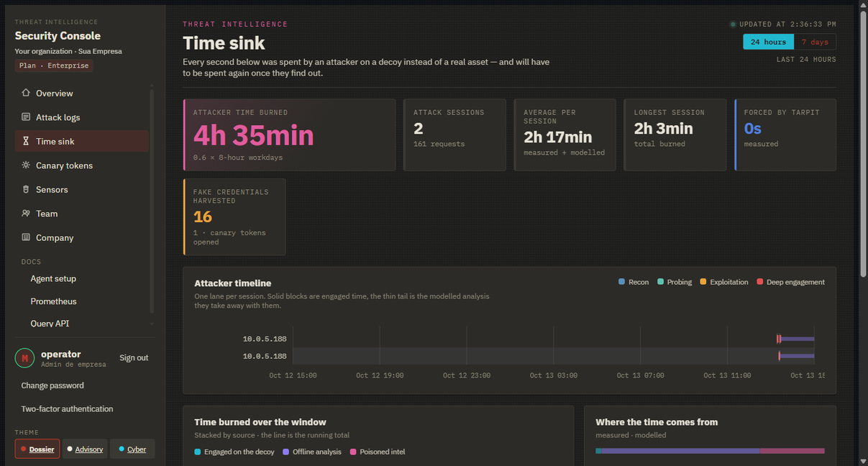Image resolution: width=868 pixels, height=466 pixels.
Task: Open Query API docs
Action: (50, 324)
